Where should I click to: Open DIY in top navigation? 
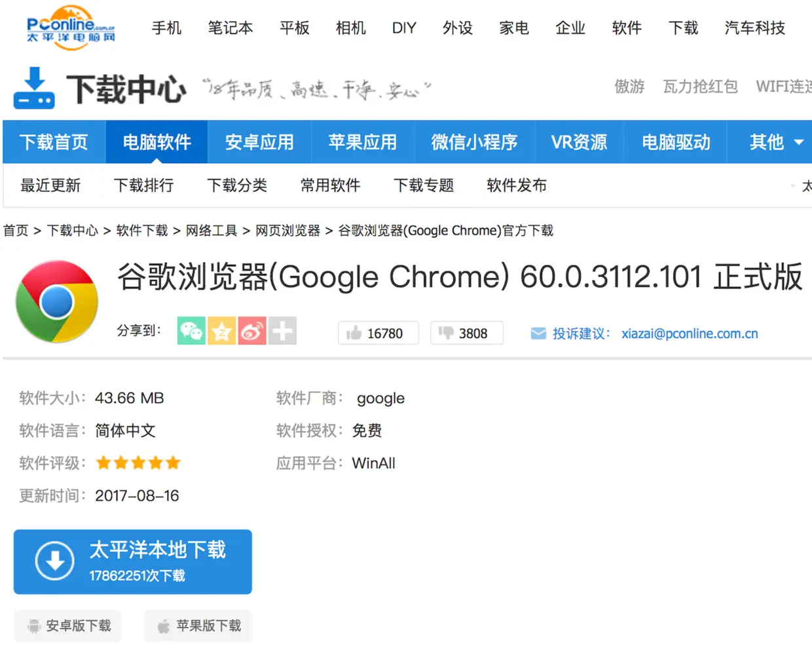[x=404, y=28]
